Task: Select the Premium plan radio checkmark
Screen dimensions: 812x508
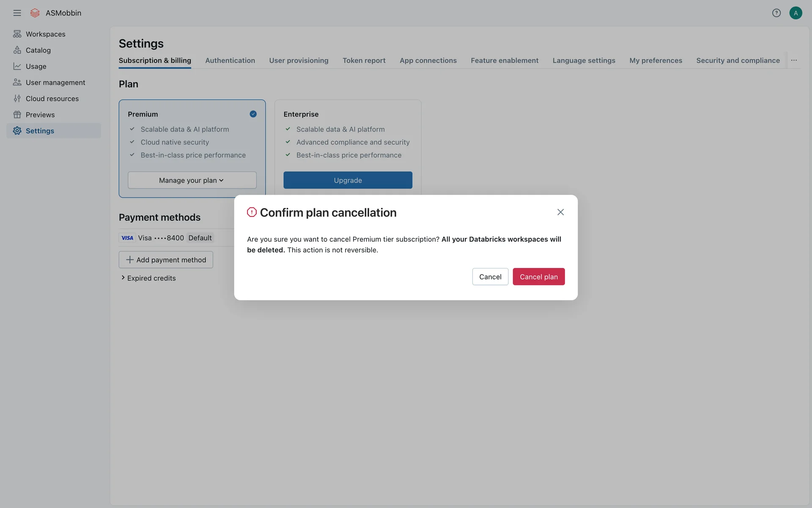Action: pos(253,114)
